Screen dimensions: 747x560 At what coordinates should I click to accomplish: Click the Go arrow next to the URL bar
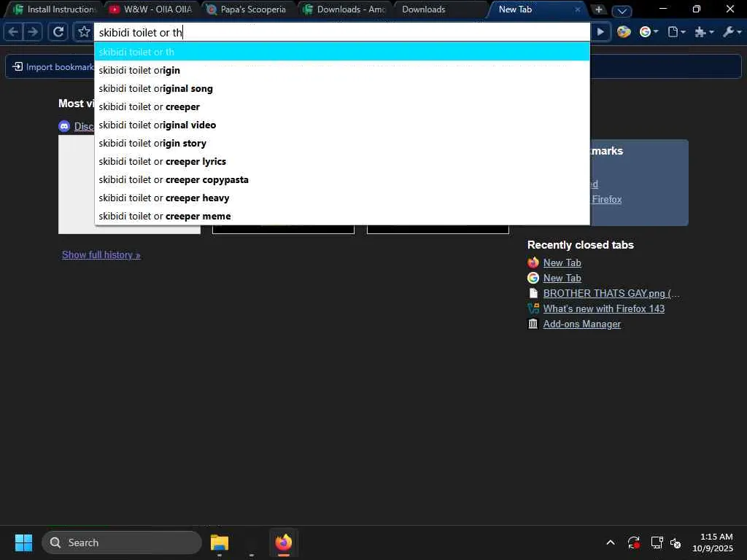point(600,32)
